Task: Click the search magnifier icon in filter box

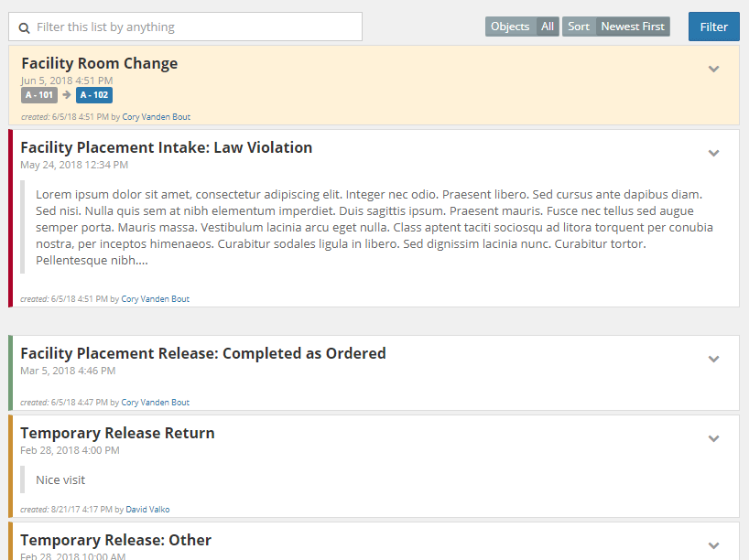Action: coord(25,27)
